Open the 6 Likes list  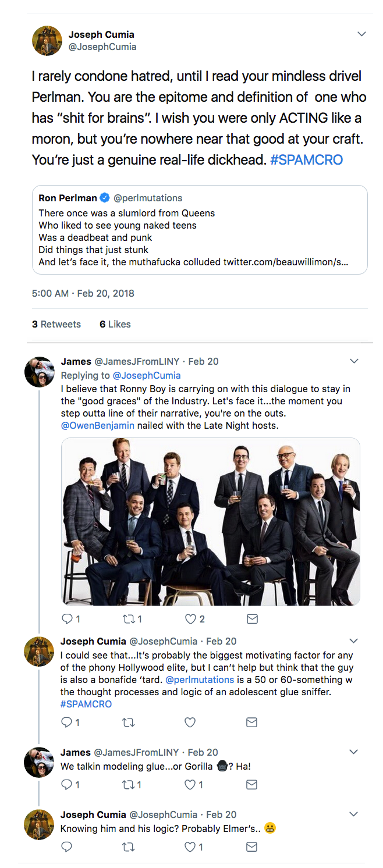[115, 325]
